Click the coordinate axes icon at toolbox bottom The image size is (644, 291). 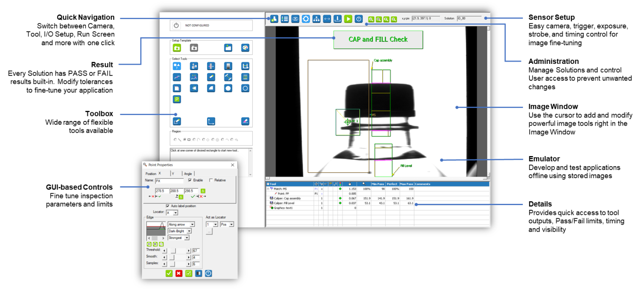[211, 121]
